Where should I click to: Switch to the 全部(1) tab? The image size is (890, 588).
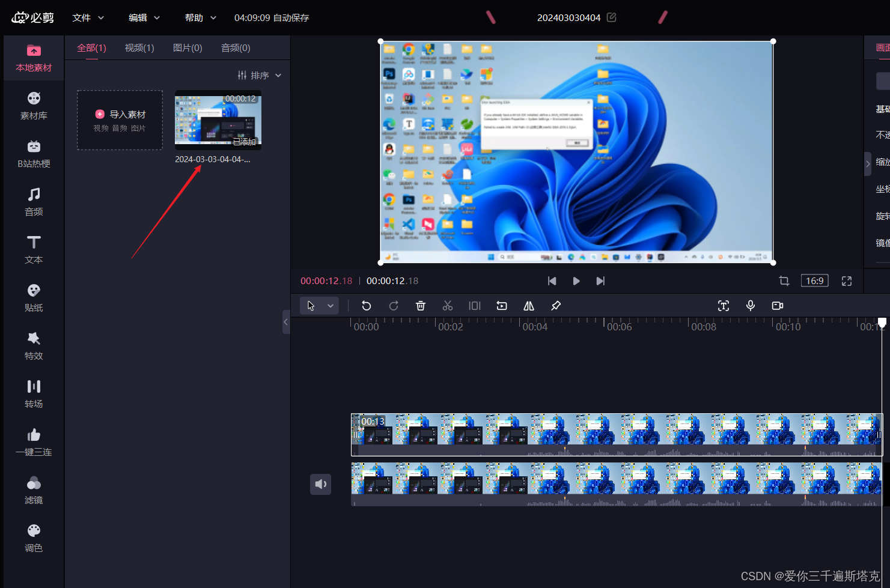coord(91,48)
